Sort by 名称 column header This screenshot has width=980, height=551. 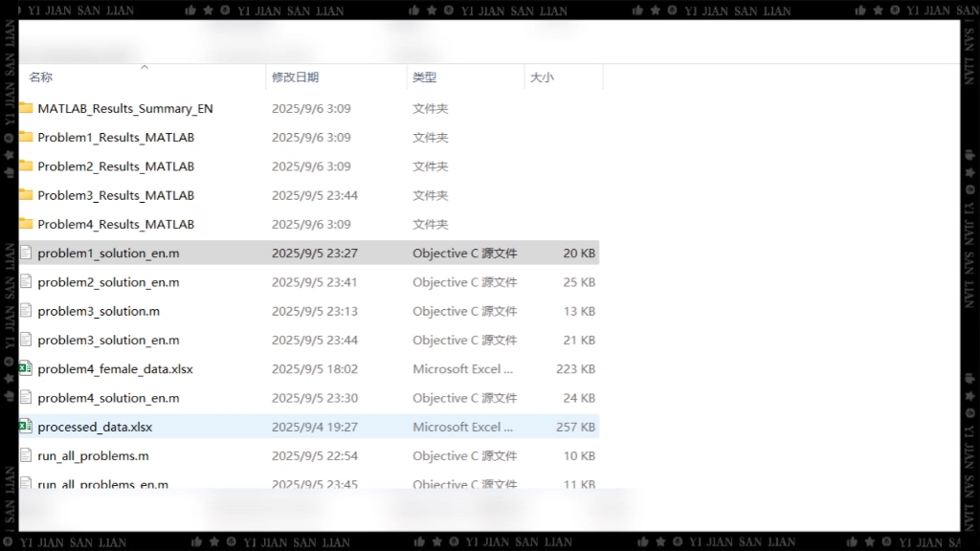tap(40, 77)
